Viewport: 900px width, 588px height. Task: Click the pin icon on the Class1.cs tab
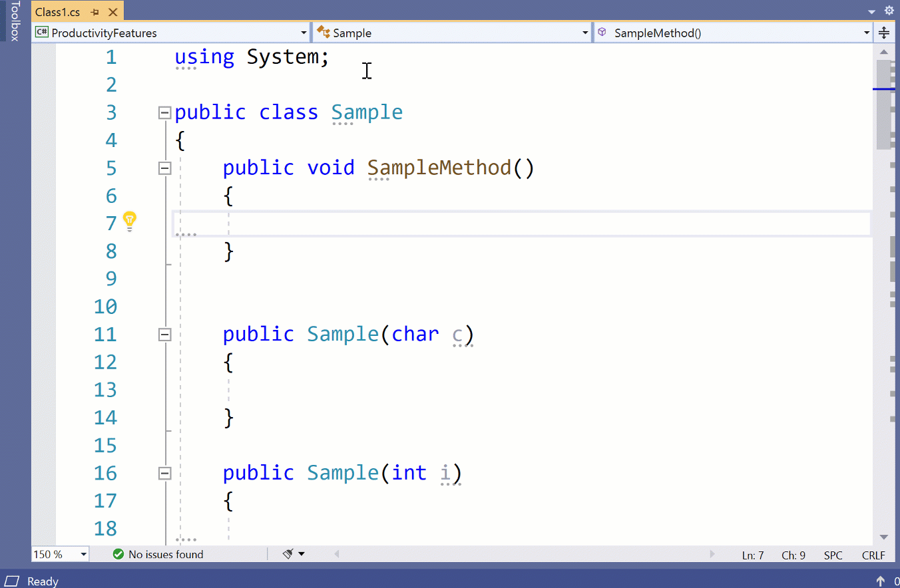coord(94,11)
